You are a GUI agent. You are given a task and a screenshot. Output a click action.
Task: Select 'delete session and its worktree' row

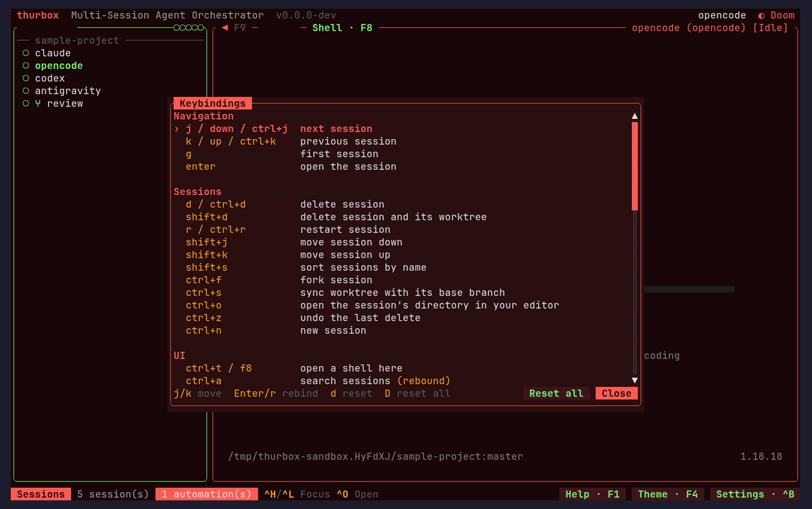pyautogui.click(x=402, y=217)
